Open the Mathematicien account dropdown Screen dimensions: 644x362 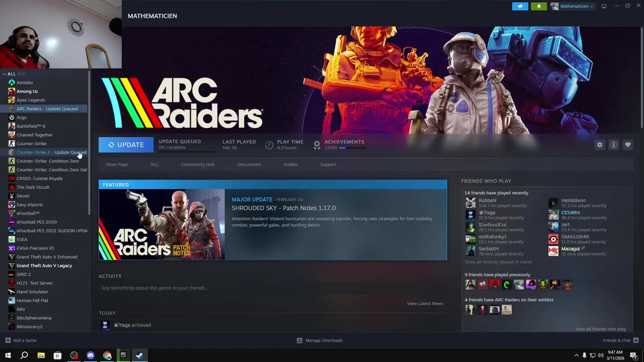pos(573,6)
